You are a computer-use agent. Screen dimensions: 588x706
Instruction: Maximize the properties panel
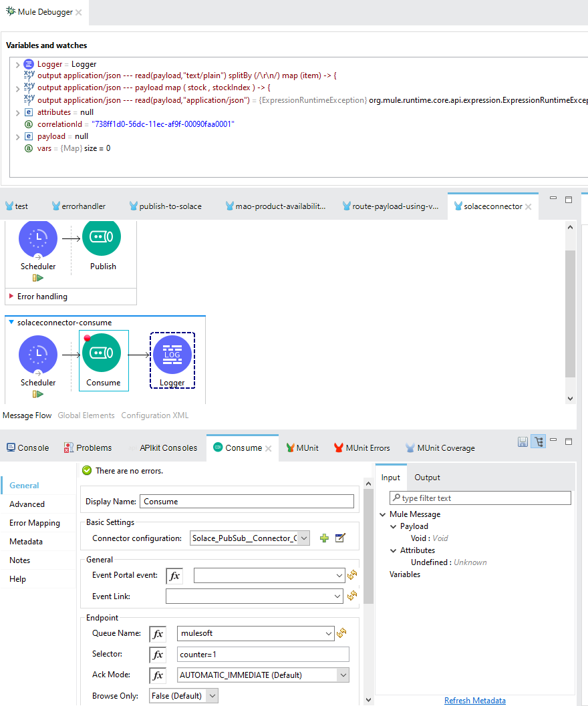[x=569, y=442]
